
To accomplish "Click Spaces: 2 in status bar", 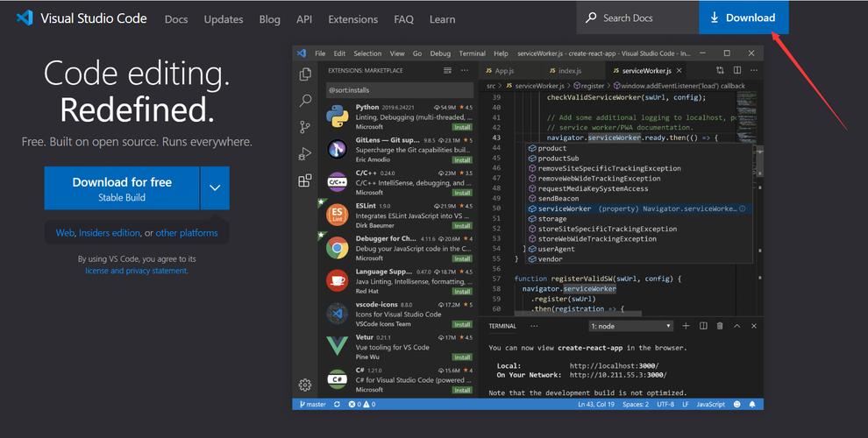I will [x=636, y=404].
